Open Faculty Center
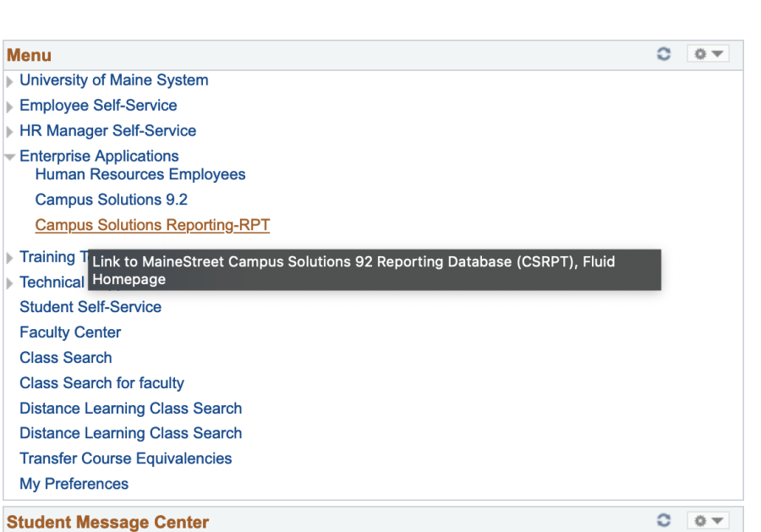Image resolution: width=761 pixels, height=532 pixels. (x=70, y=332)
